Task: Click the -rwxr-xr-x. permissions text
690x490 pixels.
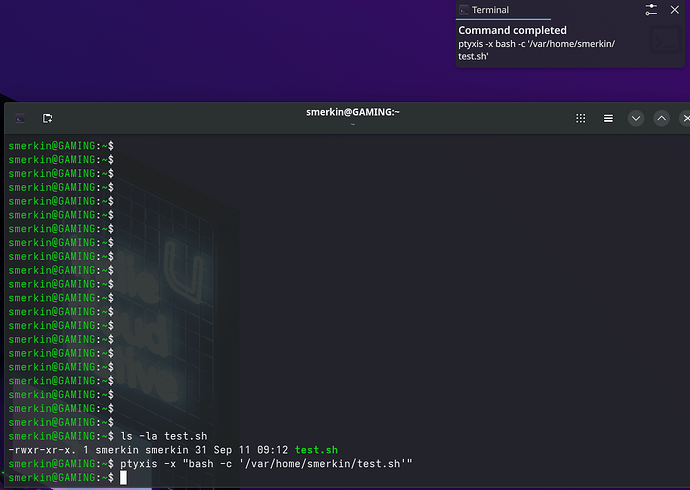Action: (42, 450)
